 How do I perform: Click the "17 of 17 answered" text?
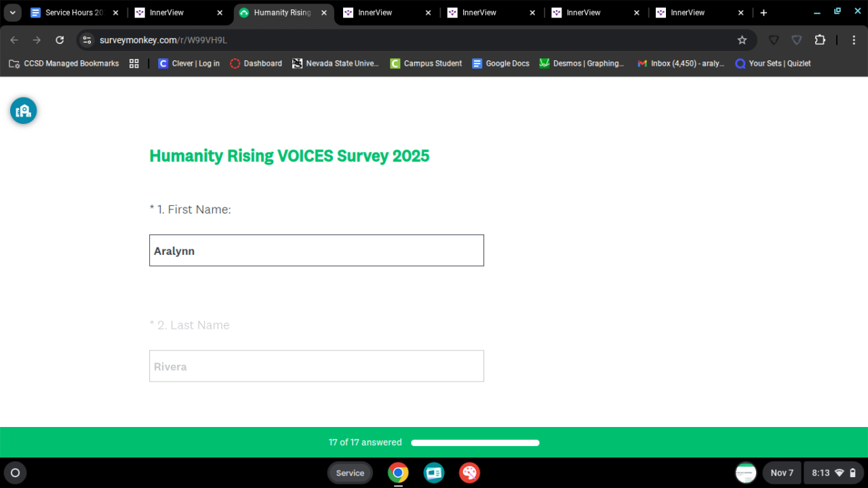pyautogui.click(x=366, y=443)
